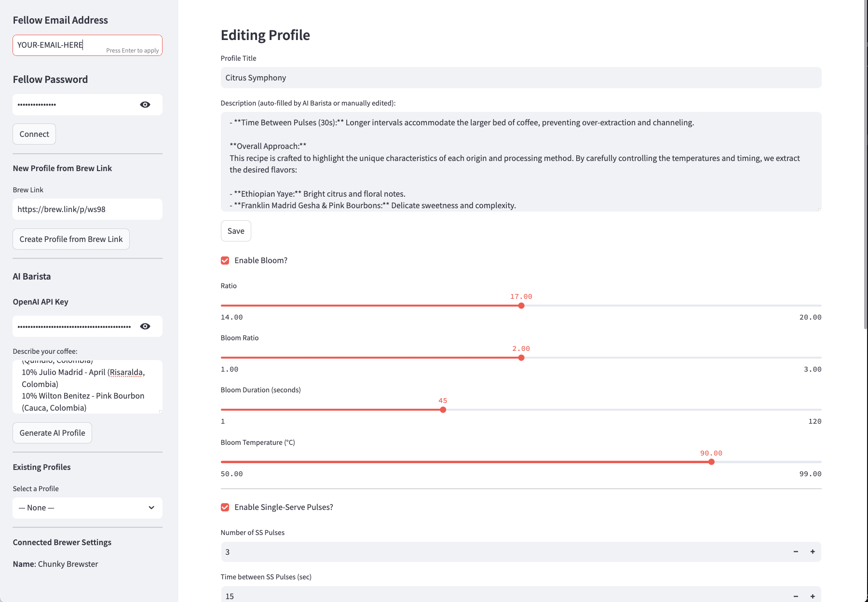This screenshot has height=602, width=868.
Task: Click the Bloom Duration slider handle
Action: tap(443, 410)
